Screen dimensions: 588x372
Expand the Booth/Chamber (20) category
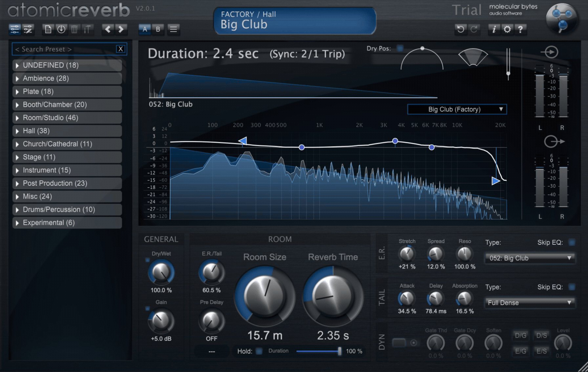pos(67,105)
